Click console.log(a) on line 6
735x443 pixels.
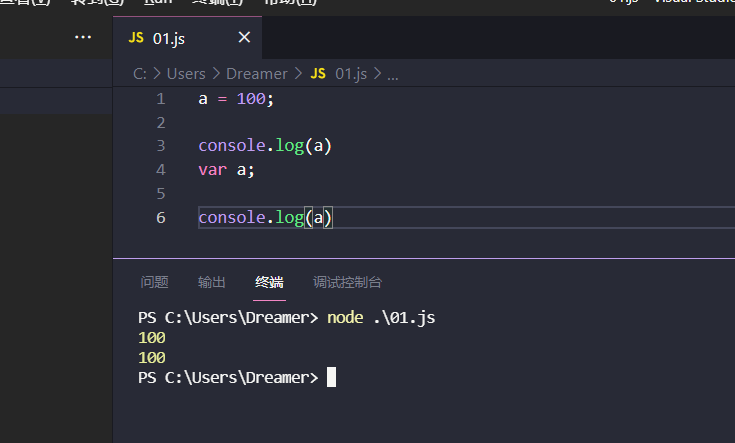[x=264, y=217]
